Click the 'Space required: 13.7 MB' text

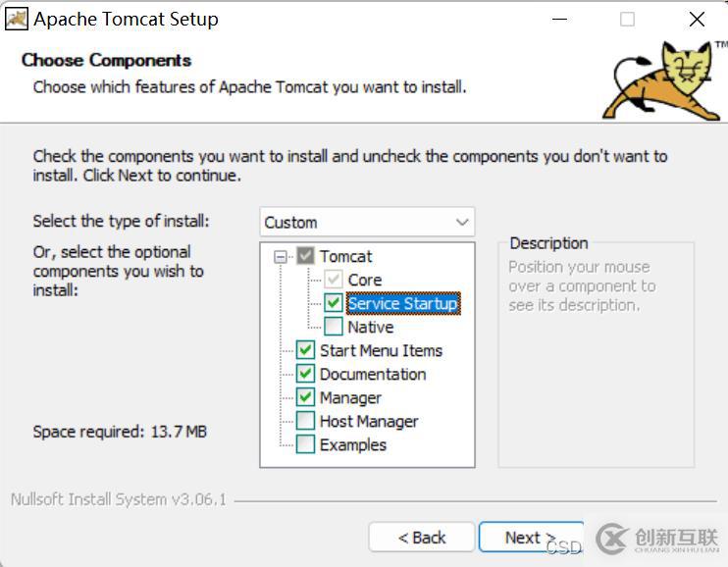click(120, 432)
